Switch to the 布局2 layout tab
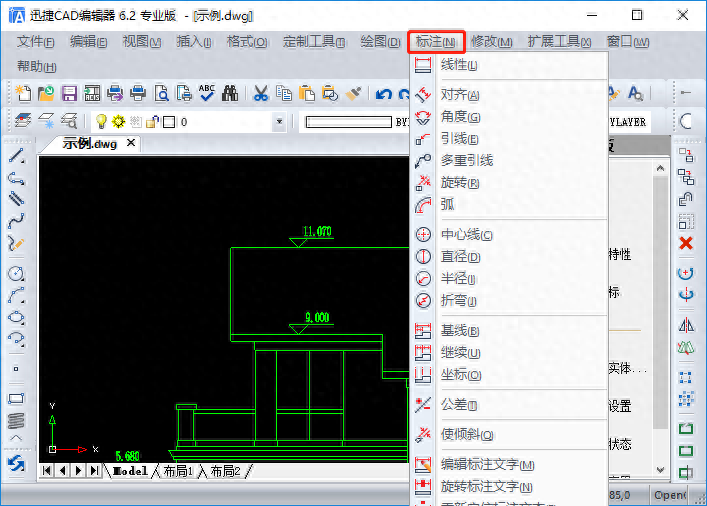Viewport: 707px width, 506px height. [x=225, y=471]
